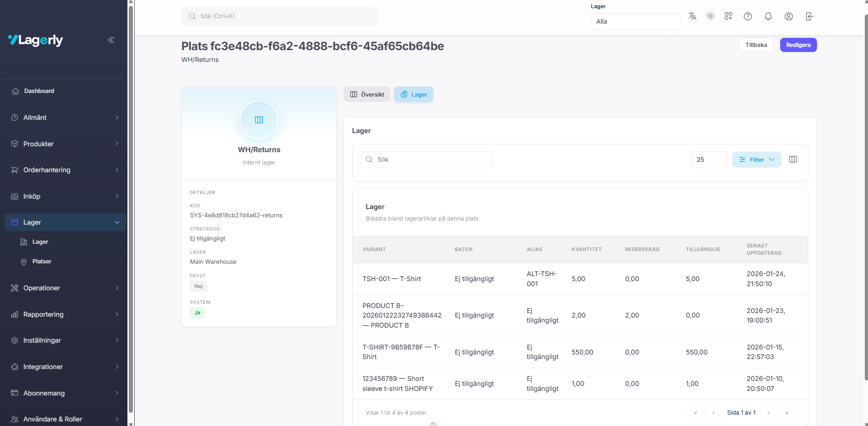Collapse the sidebar with double-chevron icon
Screen dimensions: 868x426
(x=111, y=40)
